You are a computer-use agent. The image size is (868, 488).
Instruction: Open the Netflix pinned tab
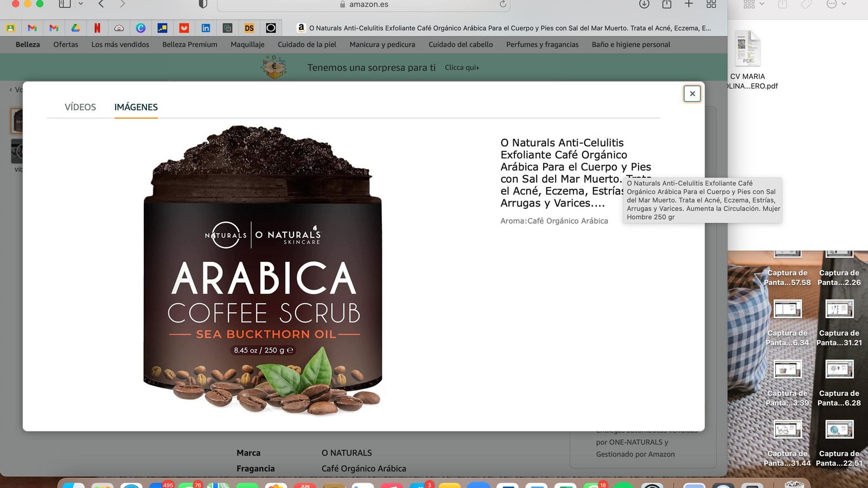tap(97, 28)
